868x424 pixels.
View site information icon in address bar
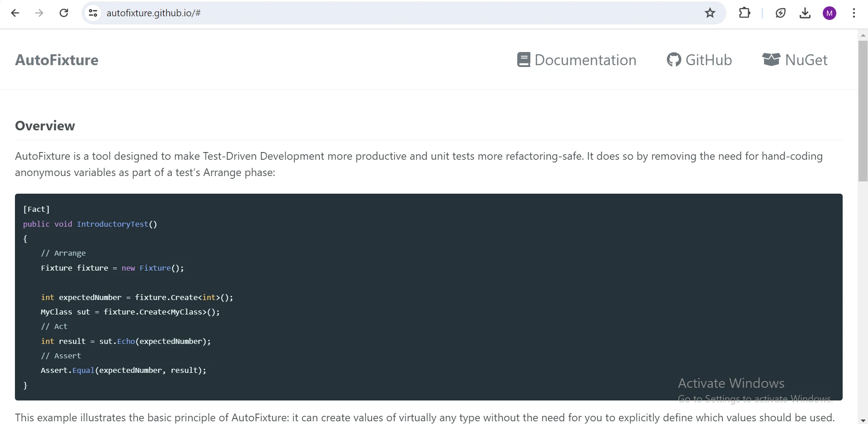[x=93, y=13]
